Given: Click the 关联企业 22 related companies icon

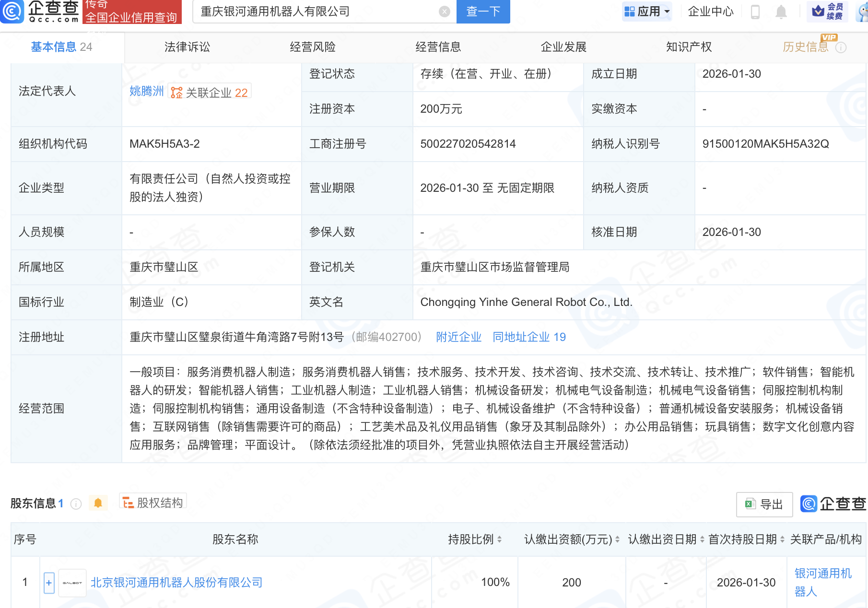Looking at the screenshot, I should pyautogui.click(x=177, y=93).
